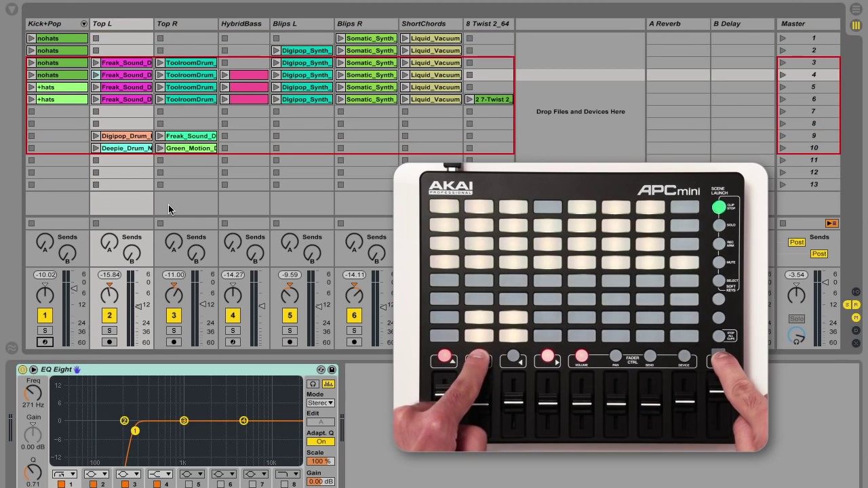Viewport: 868px width, 488px height.
Task: Toggle the browser show/hide triangle
Action: [x=12, y=10]
